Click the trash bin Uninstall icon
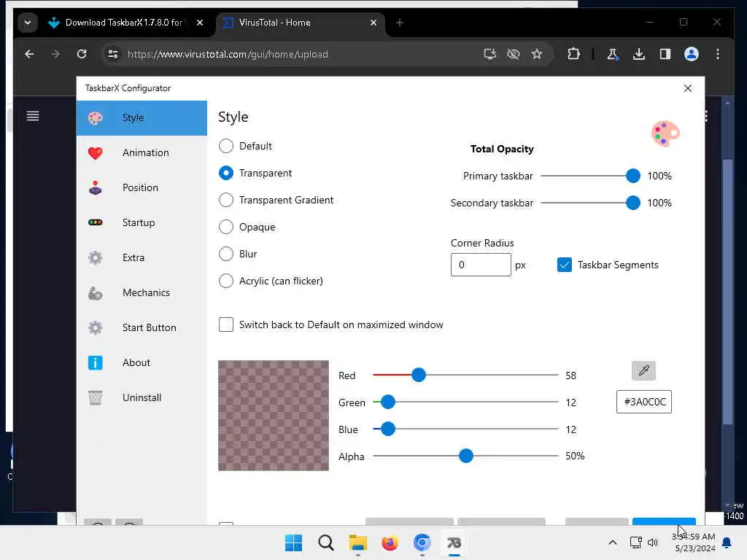This screenshot has width=747, height=560. (x=96, y=397)
